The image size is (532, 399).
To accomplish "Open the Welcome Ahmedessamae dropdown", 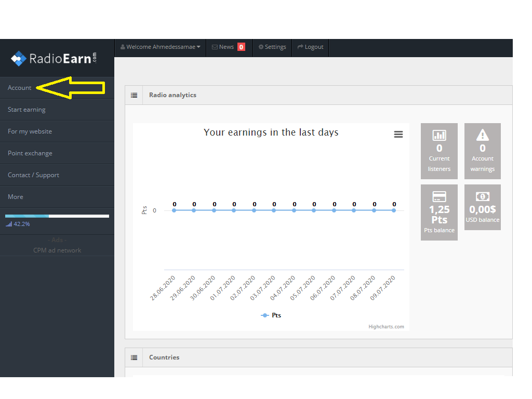I will coord(161,47).
